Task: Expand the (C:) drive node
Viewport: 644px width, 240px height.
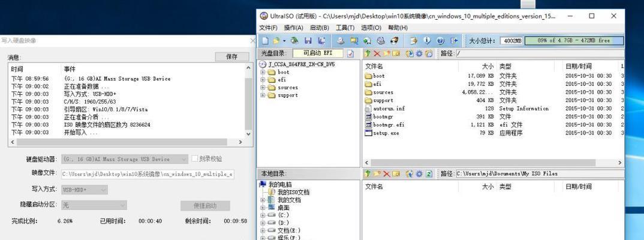Action: pyautogui.click(x=263, y=215)
